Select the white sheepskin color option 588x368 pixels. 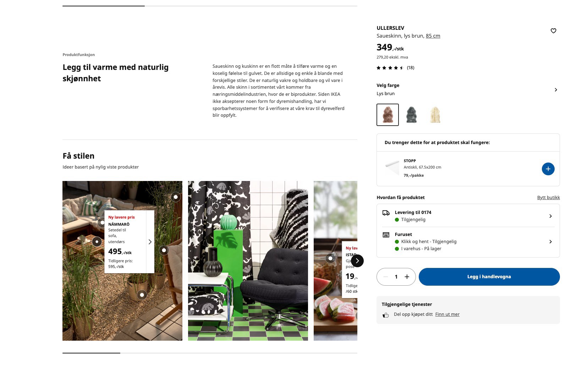[x=435, y=115]
